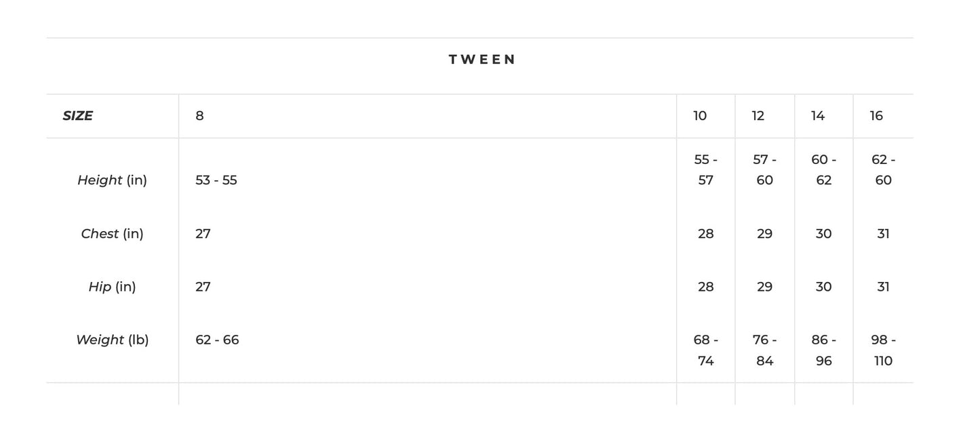Click the size 16 weight cell 98 - 110
980x446 pixels.
[x=883, y=350]
